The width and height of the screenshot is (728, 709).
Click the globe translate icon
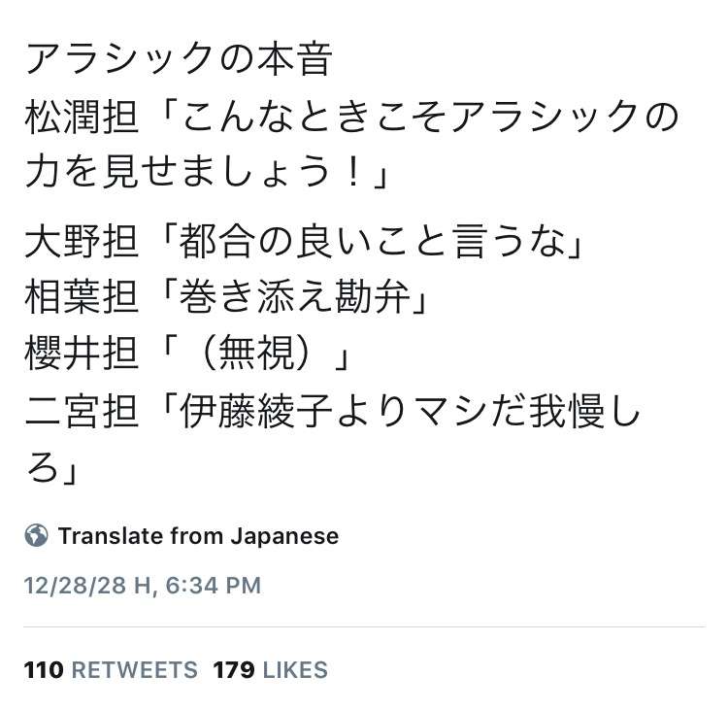[36, 536]
